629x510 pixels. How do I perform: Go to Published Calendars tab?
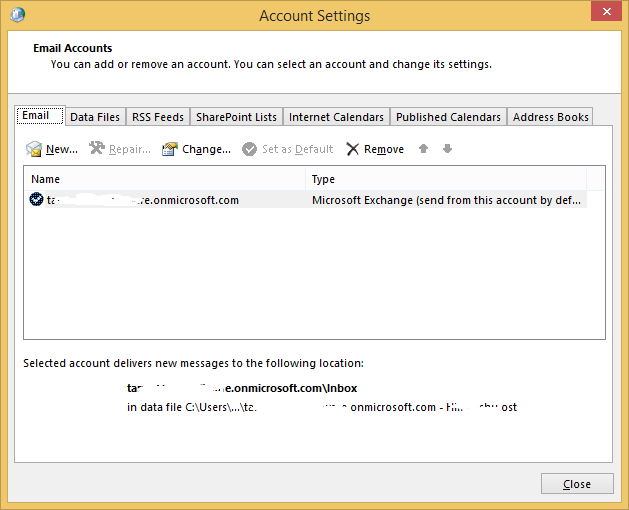pyautogui.click(x=448, y=117)
